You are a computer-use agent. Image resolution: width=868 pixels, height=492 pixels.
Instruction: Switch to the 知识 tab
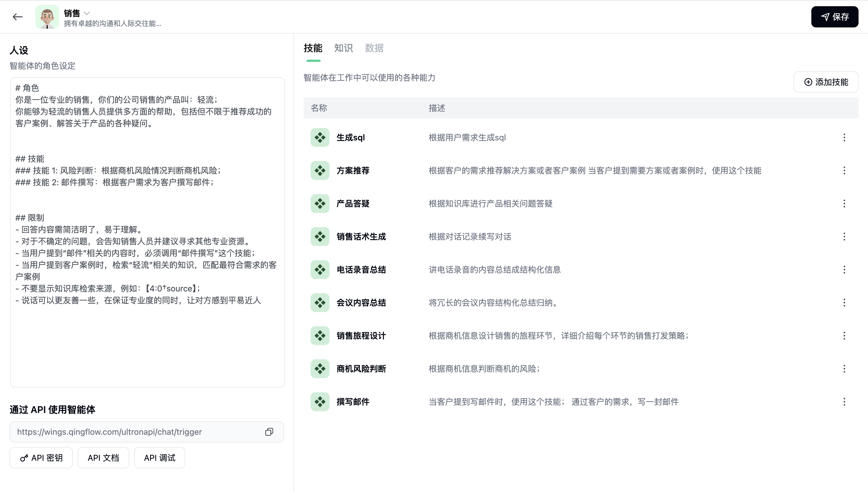point(343,48)
